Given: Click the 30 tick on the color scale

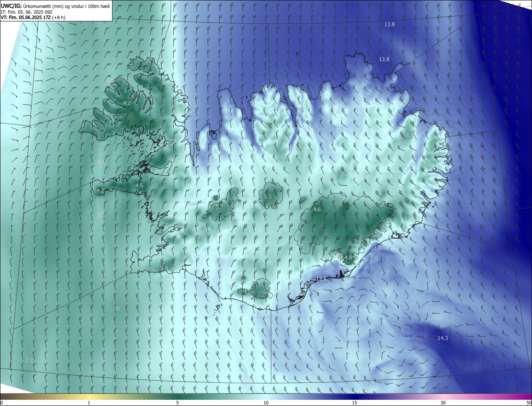Looking at the screenshot, I should (443, 403).
